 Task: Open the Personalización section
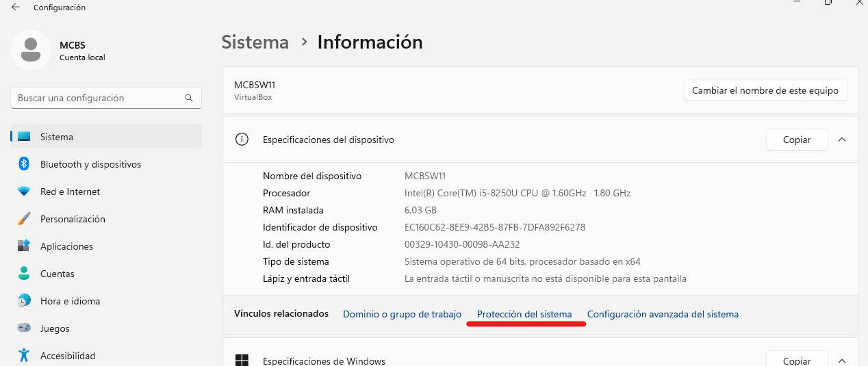click(x=73, y=219)
